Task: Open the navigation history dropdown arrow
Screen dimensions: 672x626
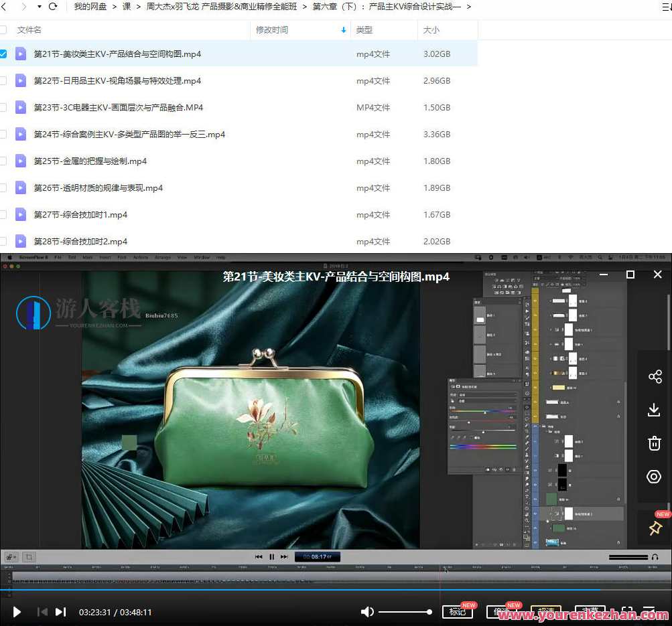Action: (x=39, y=7)
